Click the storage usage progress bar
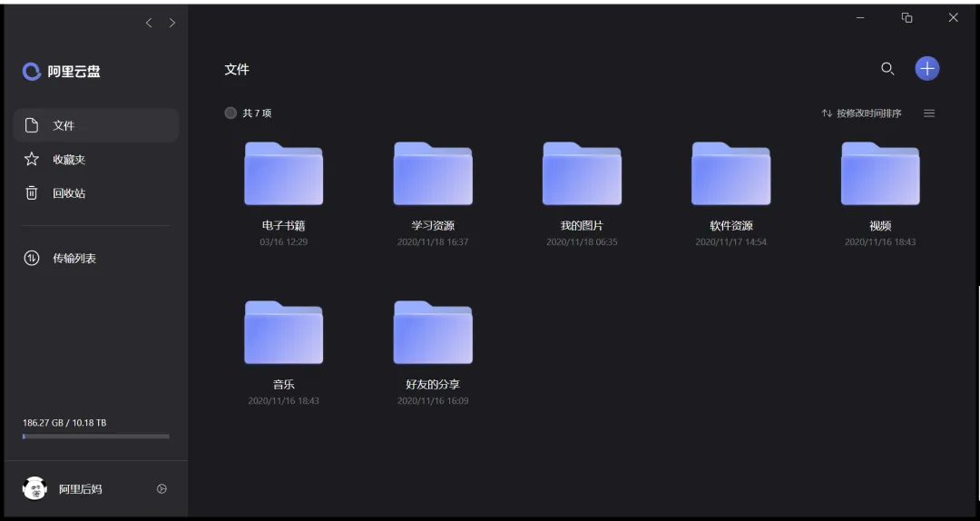The image size is (980, 521). [95, 437]
